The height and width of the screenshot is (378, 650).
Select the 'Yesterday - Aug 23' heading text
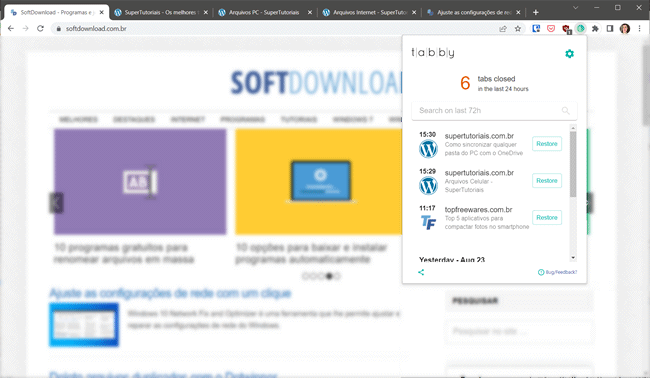coord(451,260)
